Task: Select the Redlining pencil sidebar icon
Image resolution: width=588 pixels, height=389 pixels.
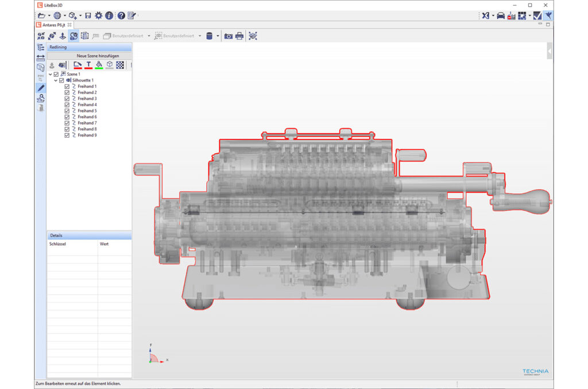Action: pyautogui.click(x=41, y=88)
